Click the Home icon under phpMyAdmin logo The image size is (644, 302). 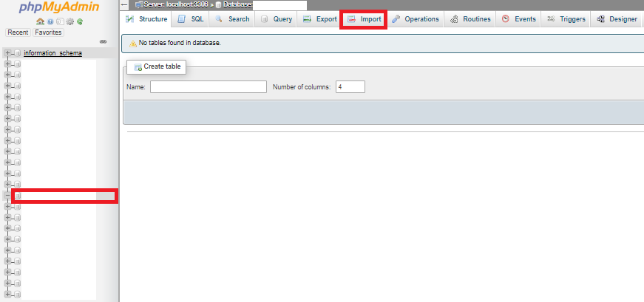[38, 22]
